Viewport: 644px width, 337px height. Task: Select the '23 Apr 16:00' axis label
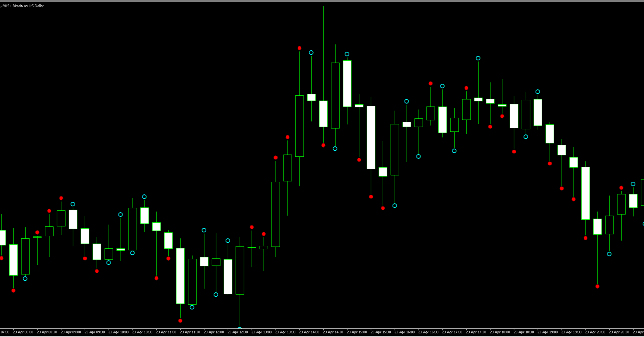tap(405, 332)
